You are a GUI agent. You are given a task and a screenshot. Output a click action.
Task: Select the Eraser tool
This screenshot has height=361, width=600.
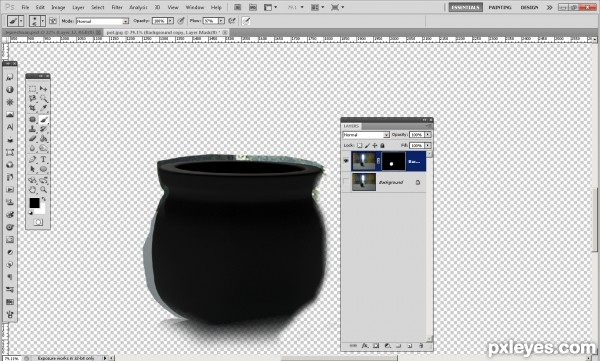(x=33, y=139)
